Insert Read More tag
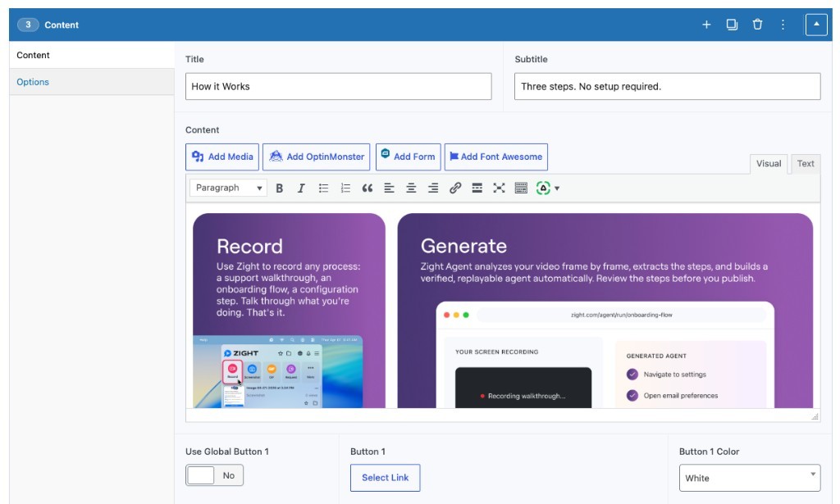This screenshot has height=504, width=840. tap(477, 188)
